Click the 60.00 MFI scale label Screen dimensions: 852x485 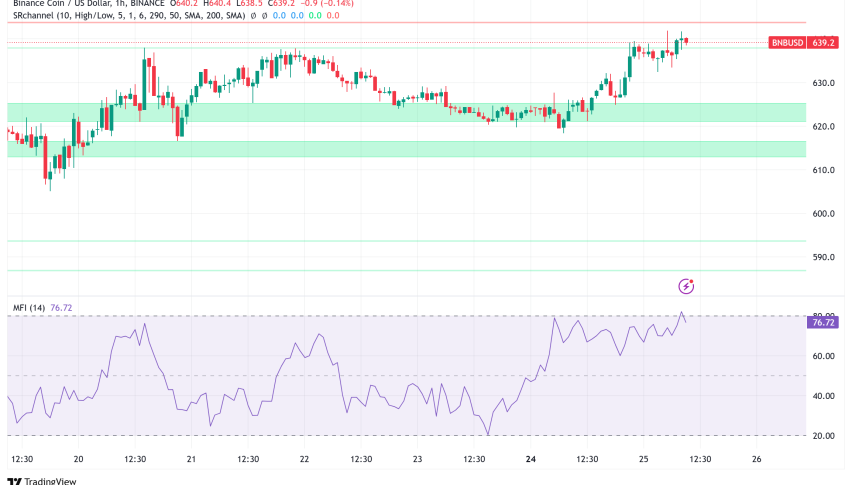(824, 356)
